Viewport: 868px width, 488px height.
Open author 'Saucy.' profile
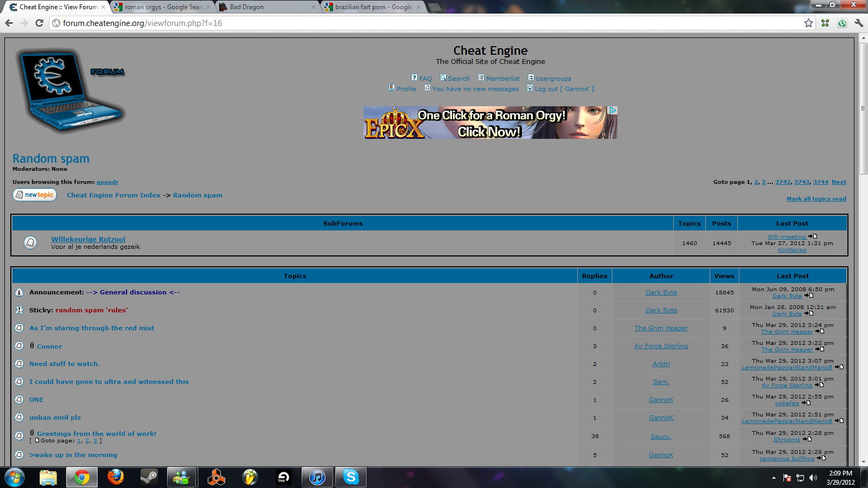tap(661, 436)
